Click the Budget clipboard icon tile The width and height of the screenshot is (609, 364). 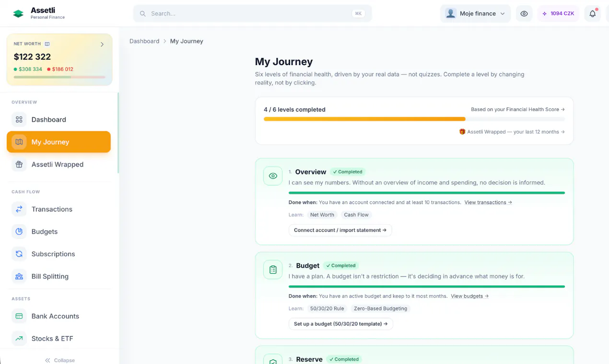(273, 270)
